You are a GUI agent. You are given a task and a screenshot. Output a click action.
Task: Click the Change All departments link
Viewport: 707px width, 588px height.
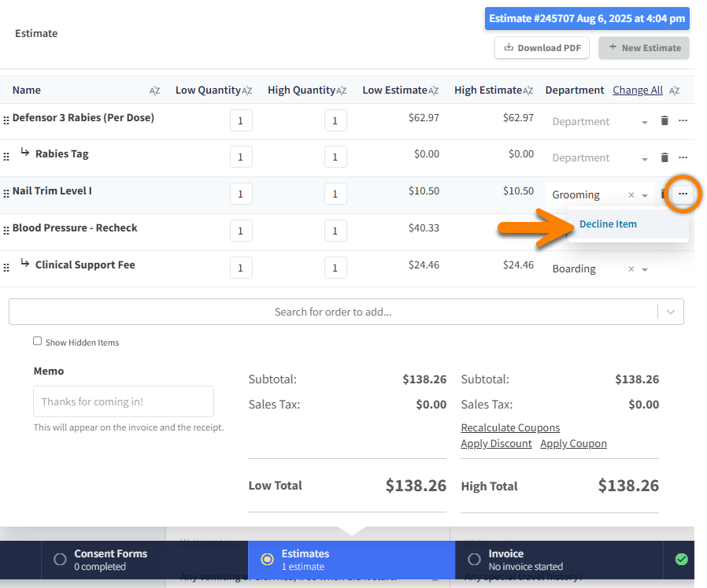637,90
